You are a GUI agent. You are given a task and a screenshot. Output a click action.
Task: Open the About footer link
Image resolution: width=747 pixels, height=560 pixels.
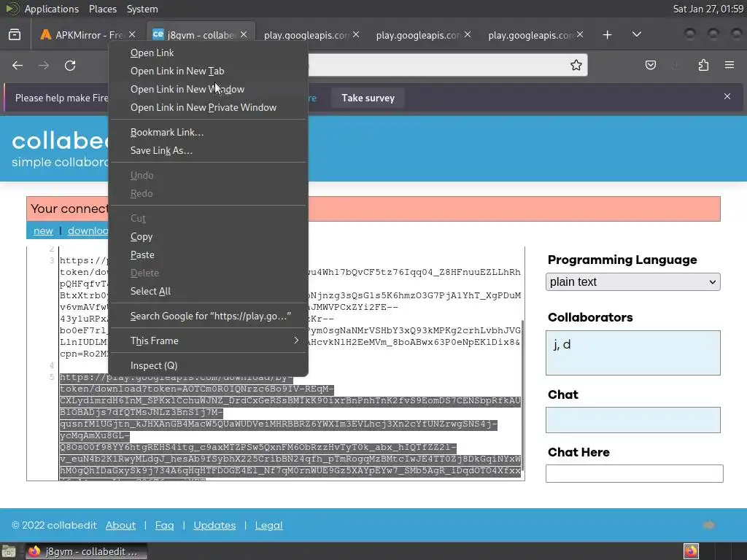(120, 525)
